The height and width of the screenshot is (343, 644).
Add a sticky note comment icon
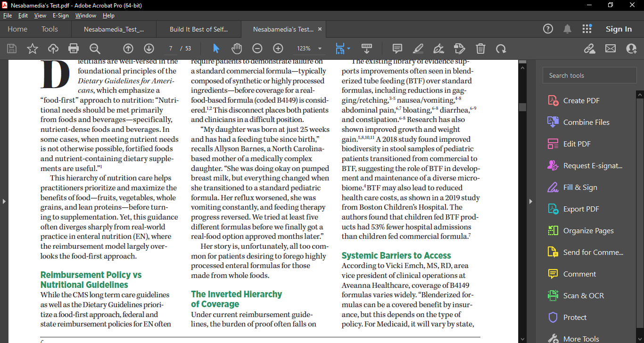(397, 49)
